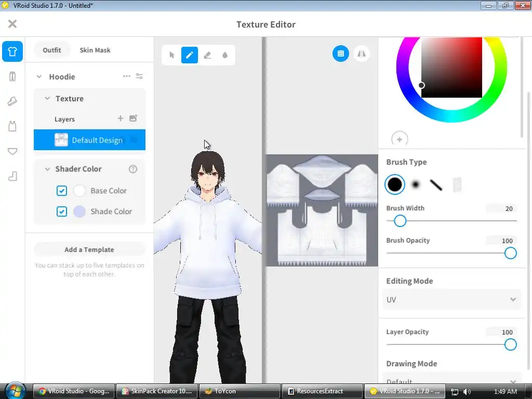Choose the soft airbrush brush type
532x399 pixels.
click(x=415, y=184)
